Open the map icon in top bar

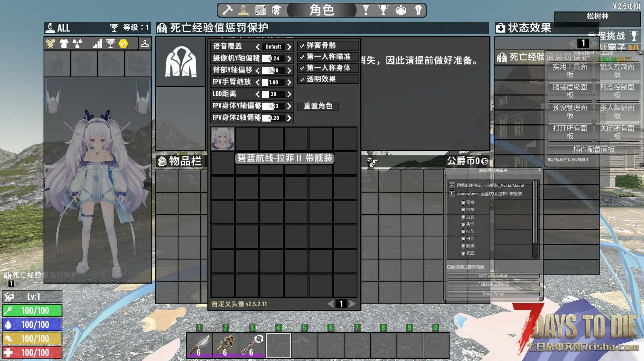[x=261, y=10]
